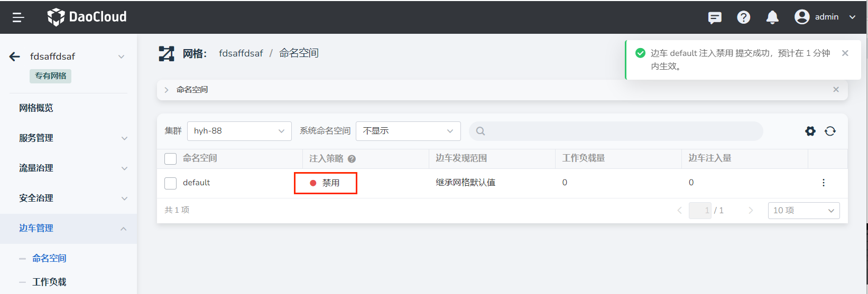868x294 pixels.
Task: Open the 10 items page size dropdown
Action: click(x=803, y=211)
